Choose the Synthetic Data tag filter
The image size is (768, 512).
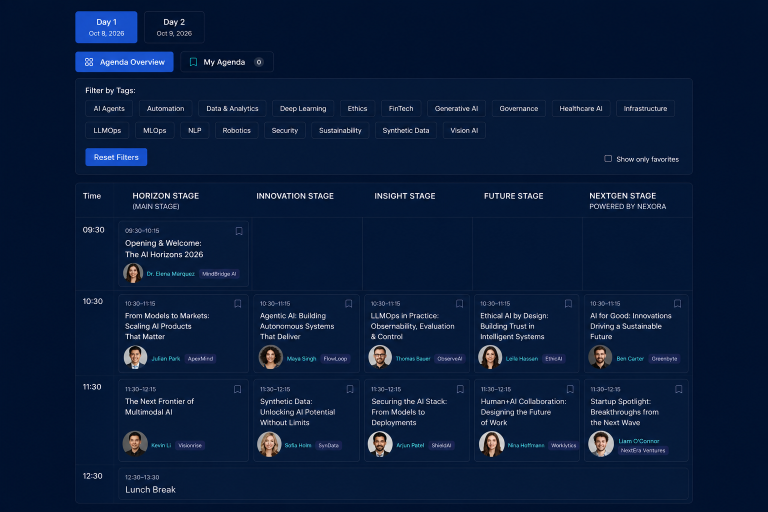coord(406,130)
